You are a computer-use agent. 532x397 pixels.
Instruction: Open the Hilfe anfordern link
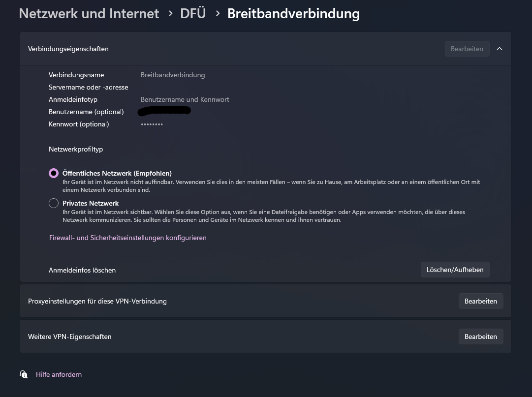tap(59, 374)
